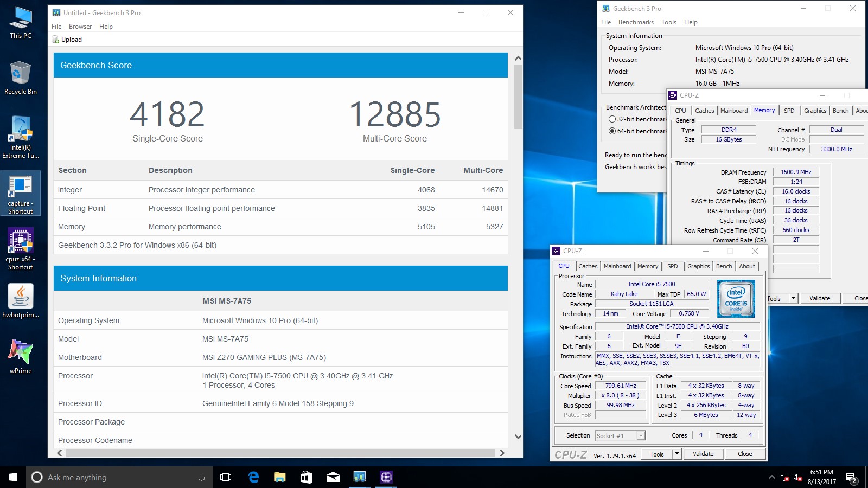
Task: Click the Motherboard row in System Information
Action: [280, 357]
